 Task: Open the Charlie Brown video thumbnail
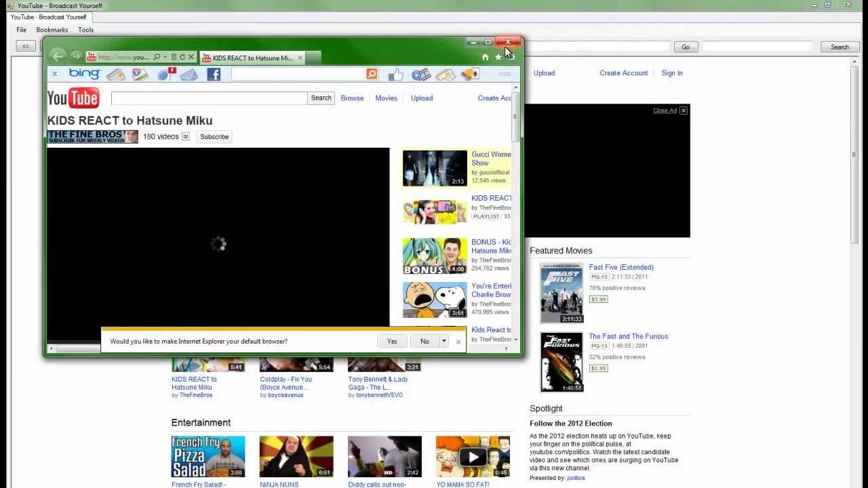point(435,300)
